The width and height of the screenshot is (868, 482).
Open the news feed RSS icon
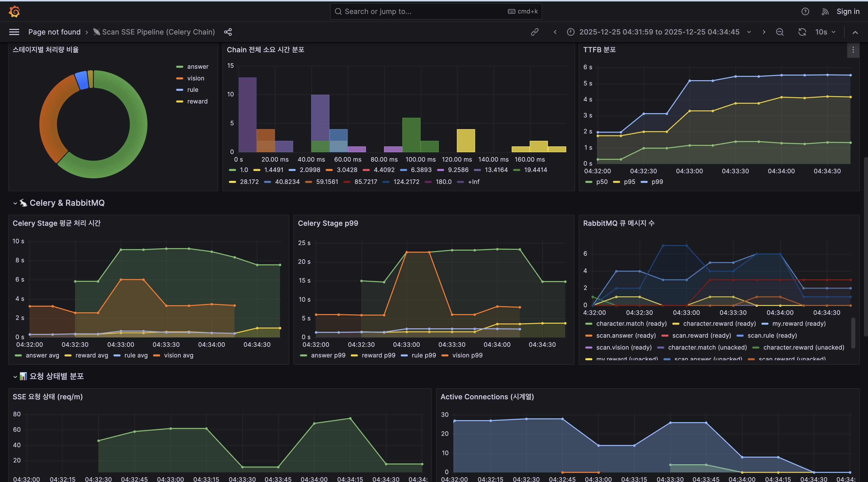825,12
